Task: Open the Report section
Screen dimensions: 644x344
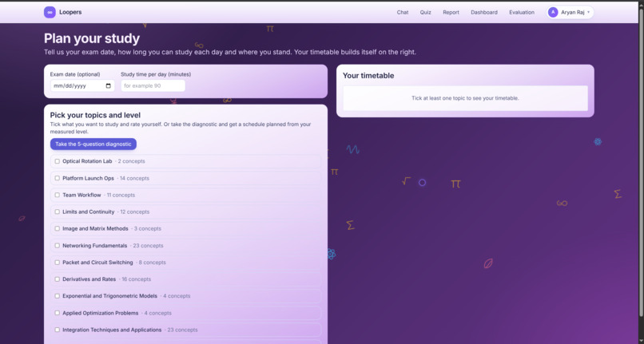Action: (x=451, y=12)
